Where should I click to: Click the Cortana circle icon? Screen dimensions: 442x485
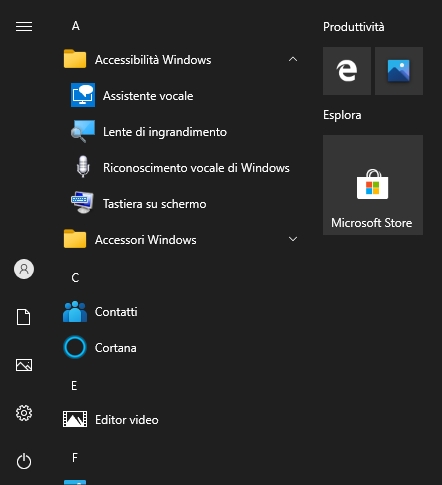pos(75,347)
